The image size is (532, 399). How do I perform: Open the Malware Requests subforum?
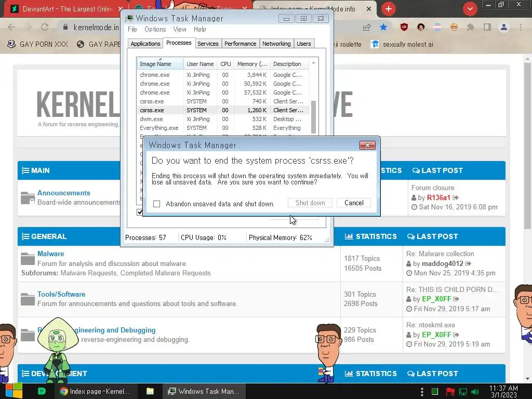[88, 273]
